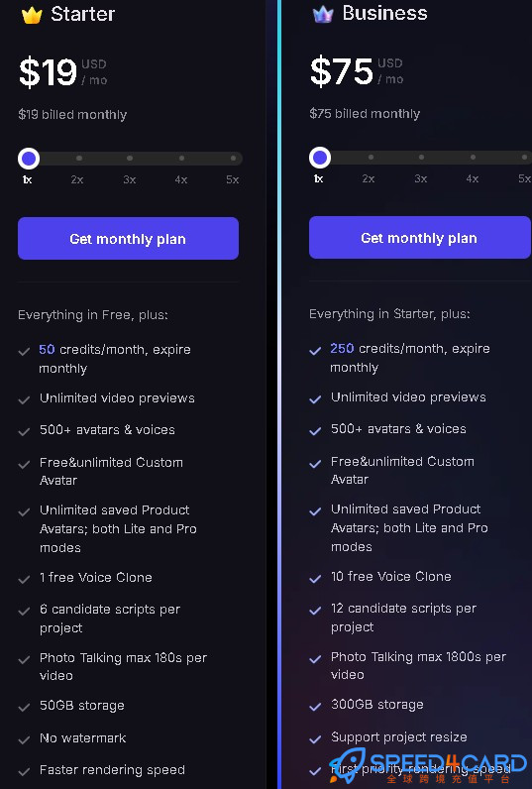The height and width of the screenshot is (789, 532).
Task: Click checkmark beside 300GB storage
Action: click(315, 707)
